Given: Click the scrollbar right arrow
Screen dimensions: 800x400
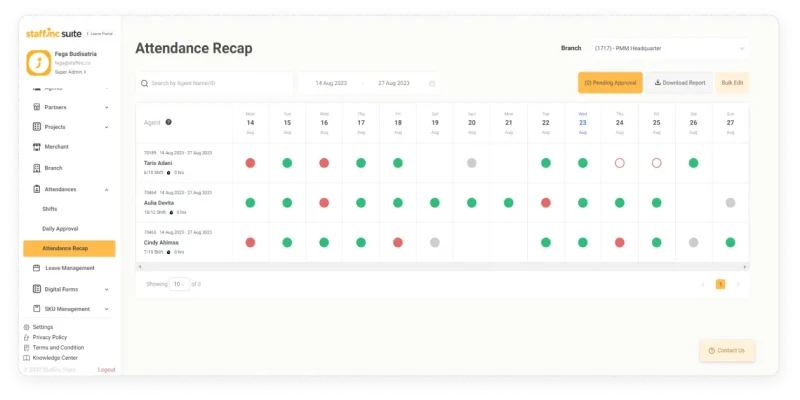Looking at the screenshot, I should [x=744, y=267].
